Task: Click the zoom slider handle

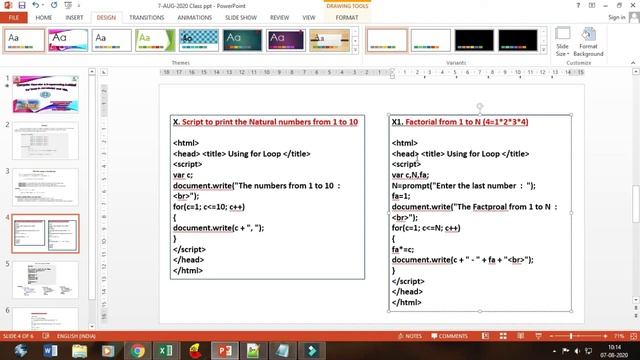Action: [571, 336]
